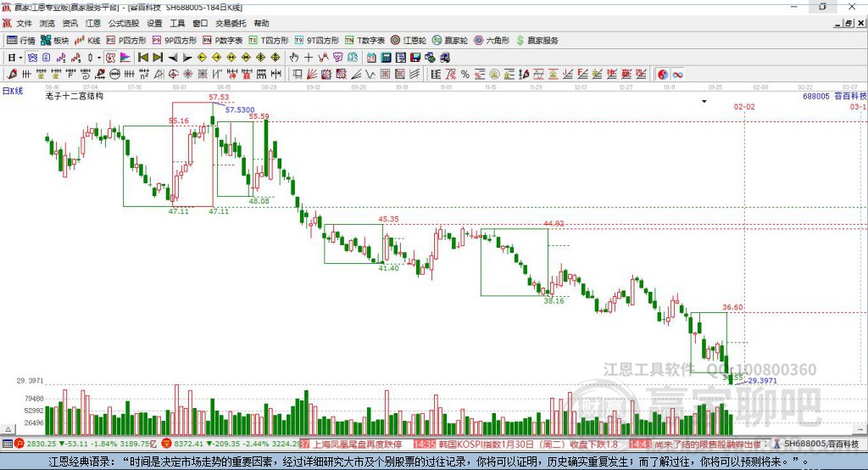Open the 江恩轮 Gann wheel
The image size is (868, 470).
point(409,41)
